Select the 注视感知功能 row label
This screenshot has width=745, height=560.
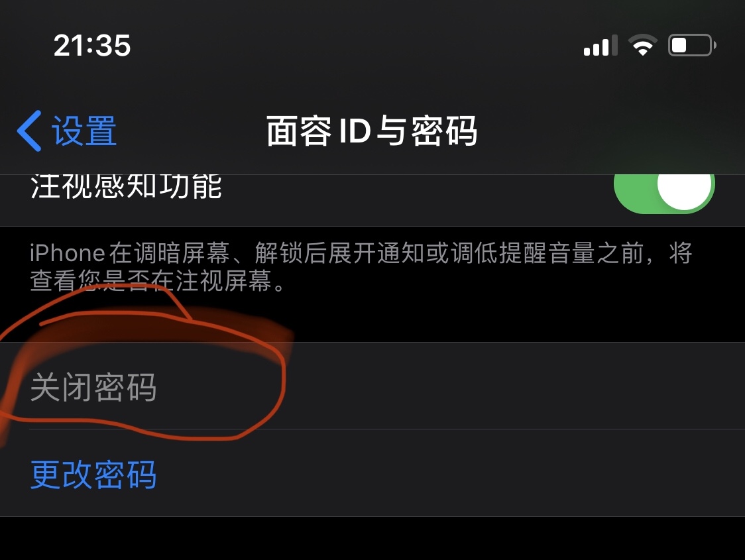tap(127, 186)
